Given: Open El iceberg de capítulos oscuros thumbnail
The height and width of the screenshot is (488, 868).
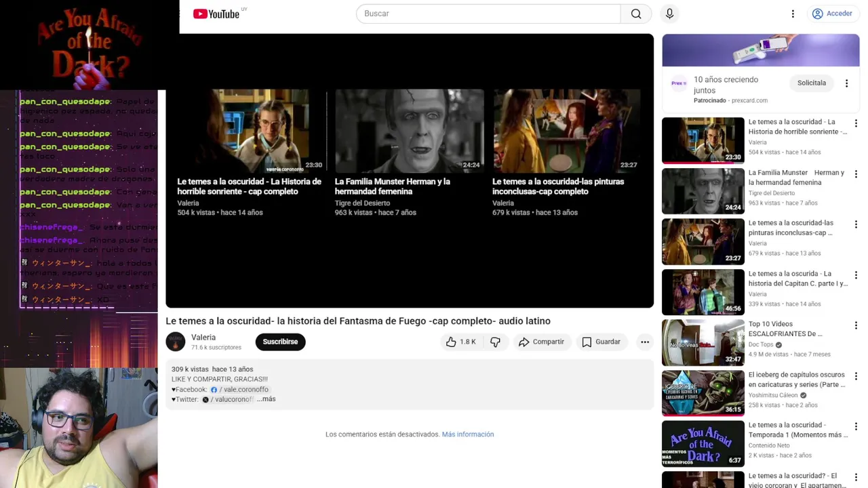Looking at the screenshot, I should pyautogui.click(x=703, y=393).
